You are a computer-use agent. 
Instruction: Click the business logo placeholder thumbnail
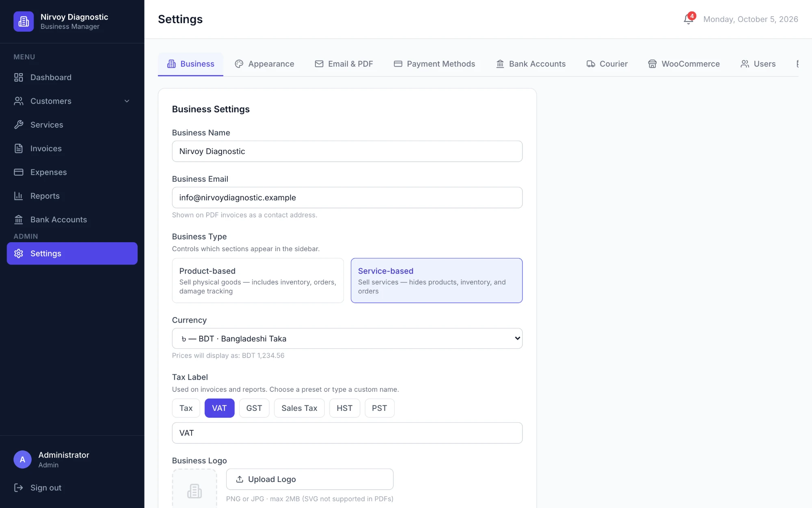(x=194, y=489)
